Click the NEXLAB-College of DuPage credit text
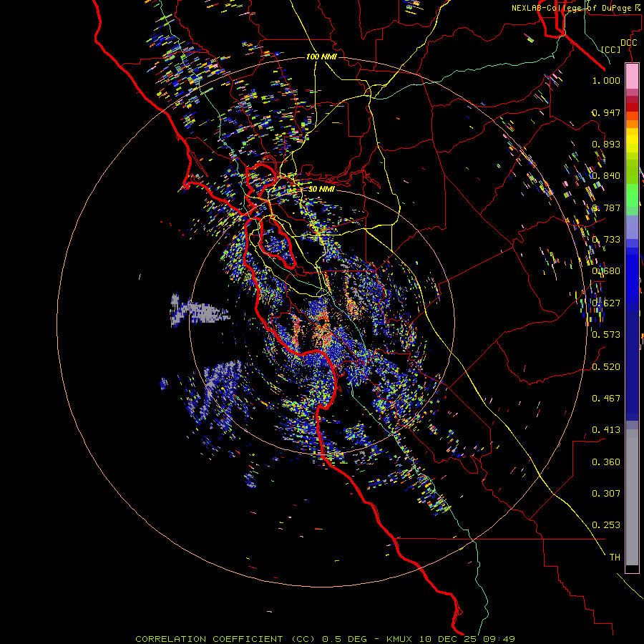The image size is (644, 644). (x=574, y=8)
